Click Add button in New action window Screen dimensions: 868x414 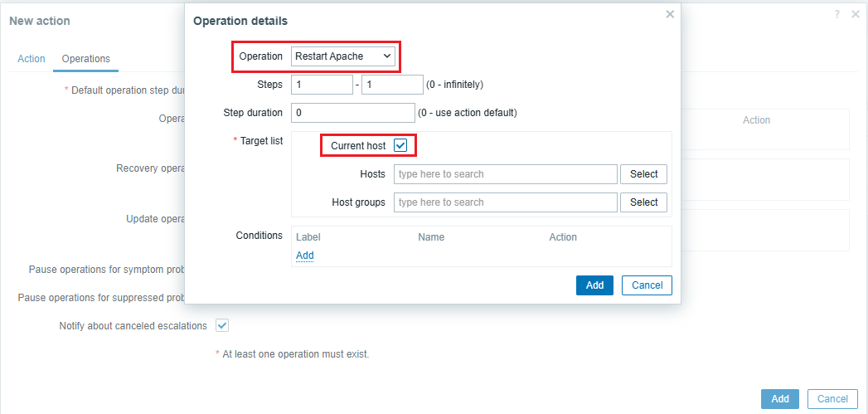click(779, 399)
